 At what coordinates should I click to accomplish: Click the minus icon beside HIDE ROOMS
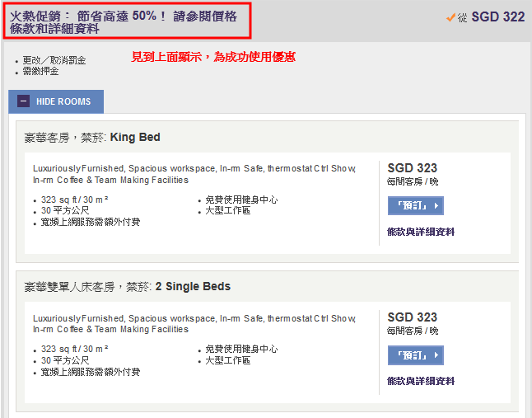pyautogui.click(x=23, y=102)
